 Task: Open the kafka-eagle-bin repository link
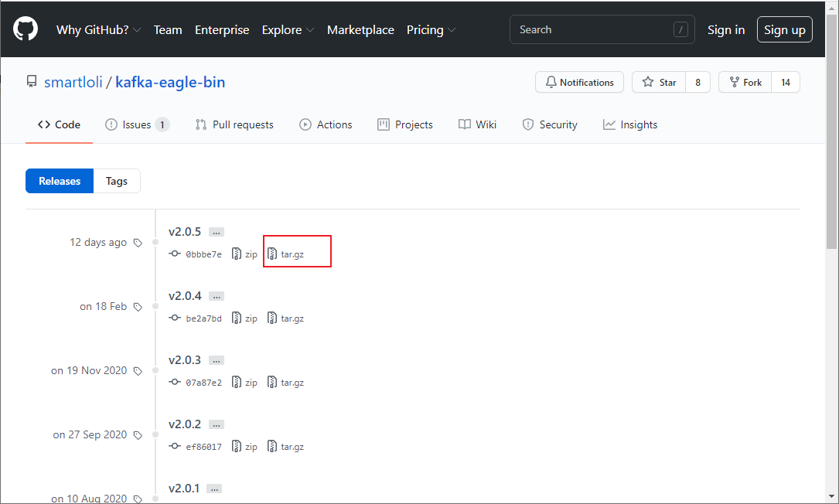point(170,82)
